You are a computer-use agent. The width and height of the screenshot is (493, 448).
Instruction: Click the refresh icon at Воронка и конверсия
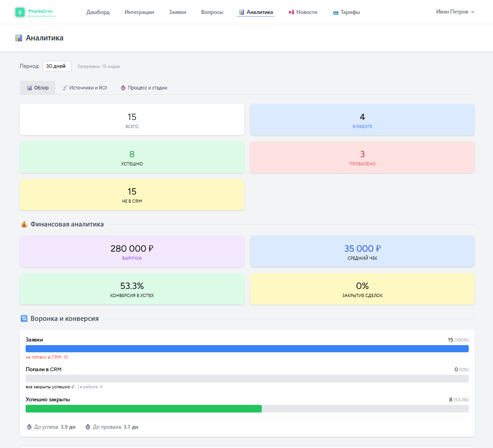click(24, 319)
